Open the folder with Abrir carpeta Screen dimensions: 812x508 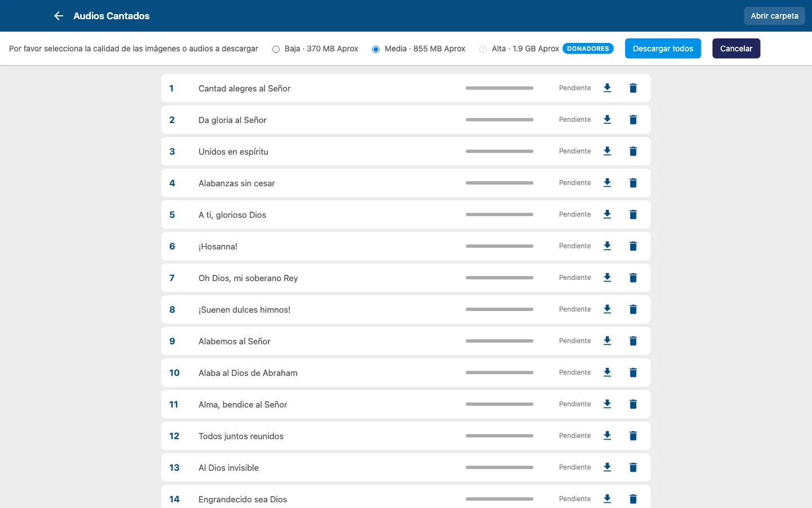774,16
